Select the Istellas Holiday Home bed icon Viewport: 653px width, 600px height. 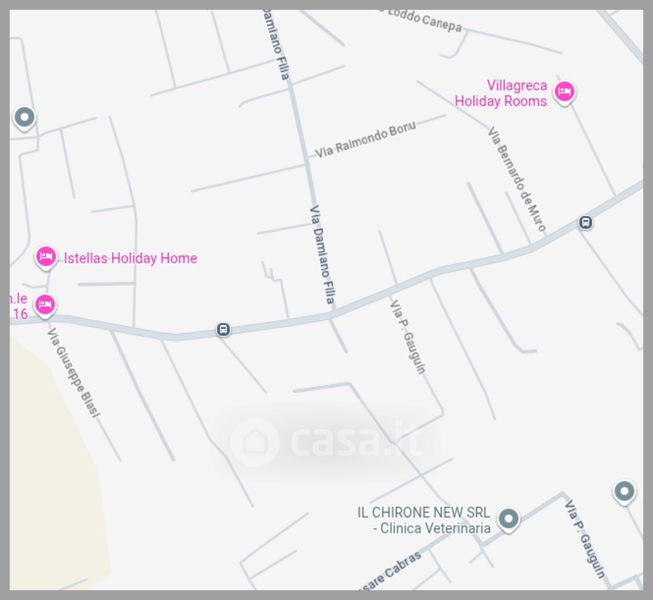click(x=46, y=257)
